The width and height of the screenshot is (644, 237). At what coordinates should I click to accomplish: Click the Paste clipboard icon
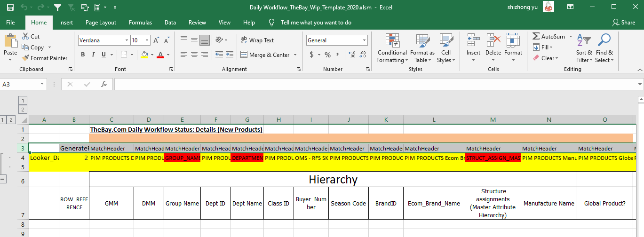click(10, 41)
